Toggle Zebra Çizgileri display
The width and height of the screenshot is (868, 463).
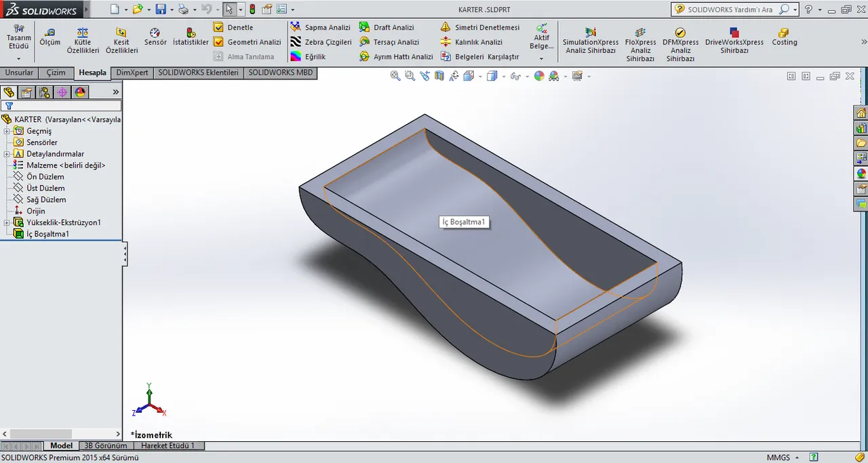[320, 42]
